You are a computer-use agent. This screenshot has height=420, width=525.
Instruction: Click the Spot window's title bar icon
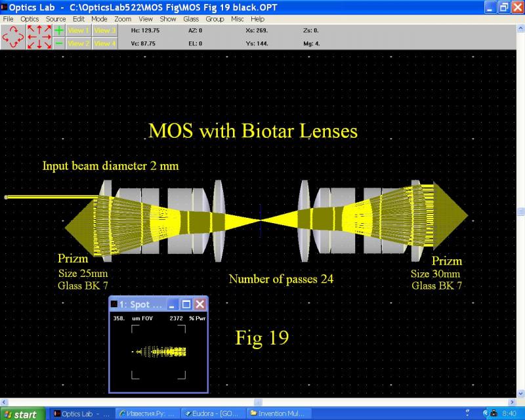[x=114, y=304]
